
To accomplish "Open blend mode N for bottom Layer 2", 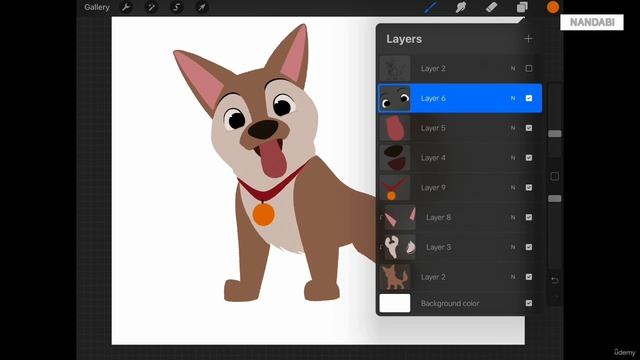I will [513, 277].
